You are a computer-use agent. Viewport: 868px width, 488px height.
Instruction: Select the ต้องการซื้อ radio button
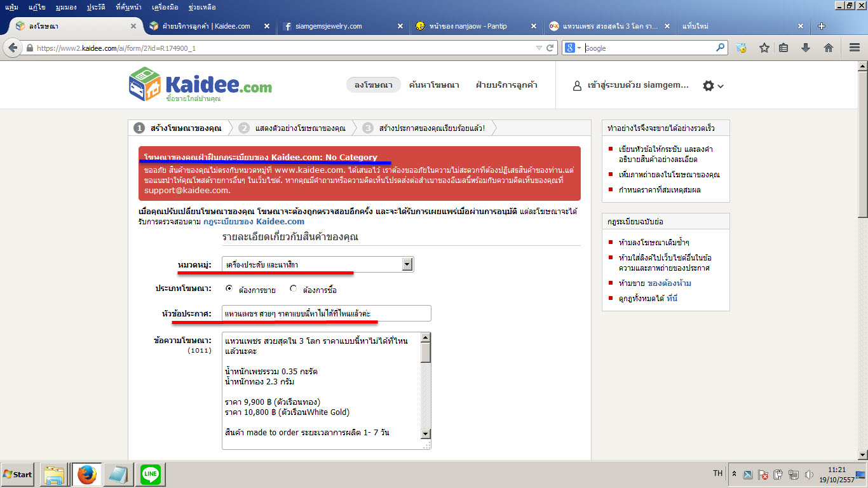[x=293, y=288]
